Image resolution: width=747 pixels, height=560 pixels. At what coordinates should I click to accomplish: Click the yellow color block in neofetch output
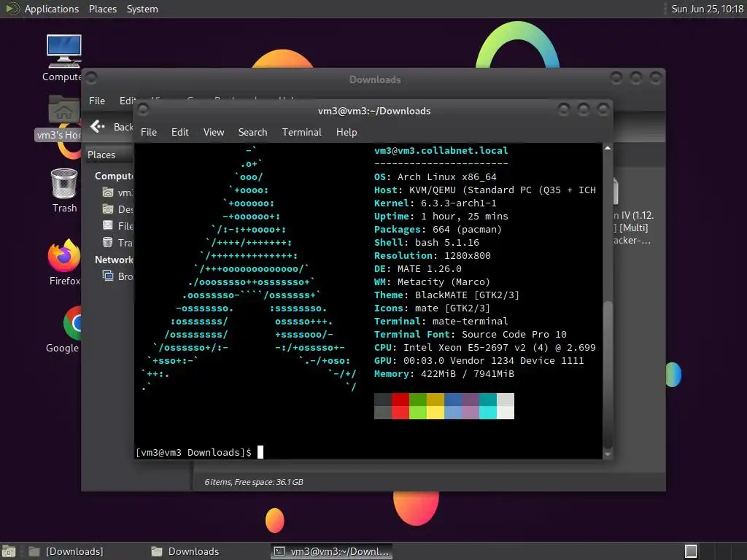(x=436, y=405)
